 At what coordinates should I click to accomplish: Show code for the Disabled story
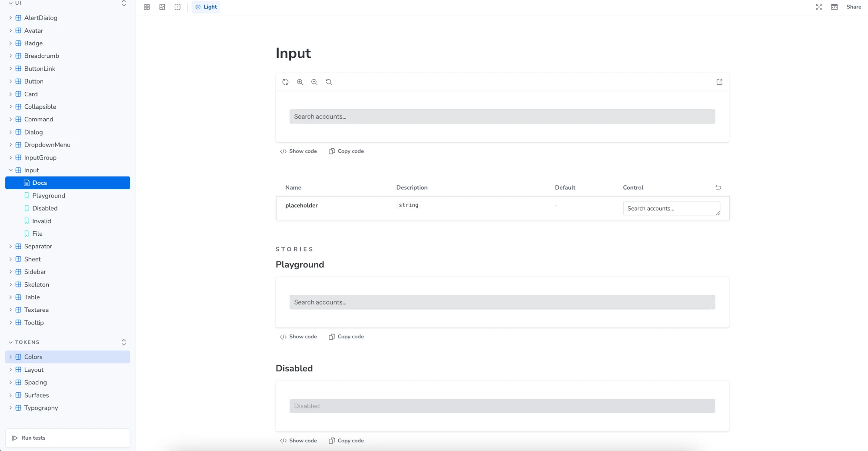(298, 441)
